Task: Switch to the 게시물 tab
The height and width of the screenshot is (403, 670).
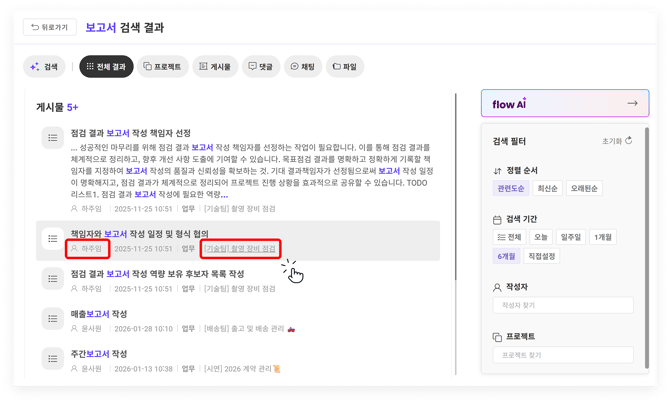Action: 215,67
